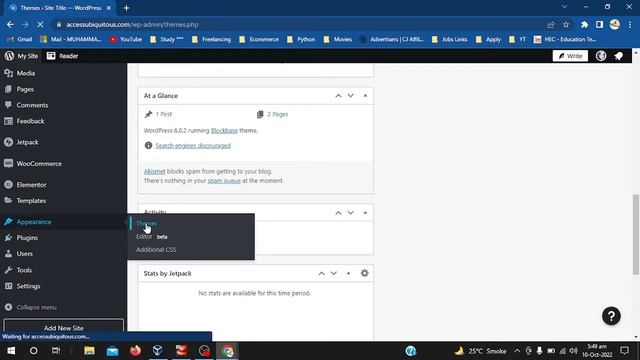Open notifications bell in admin bar
640x360 pixels.
tap(619, 56)
